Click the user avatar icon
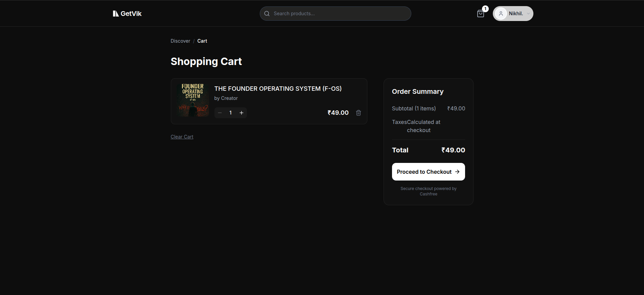This screenshot has width=644, height=295. click(x=501, y=14)
